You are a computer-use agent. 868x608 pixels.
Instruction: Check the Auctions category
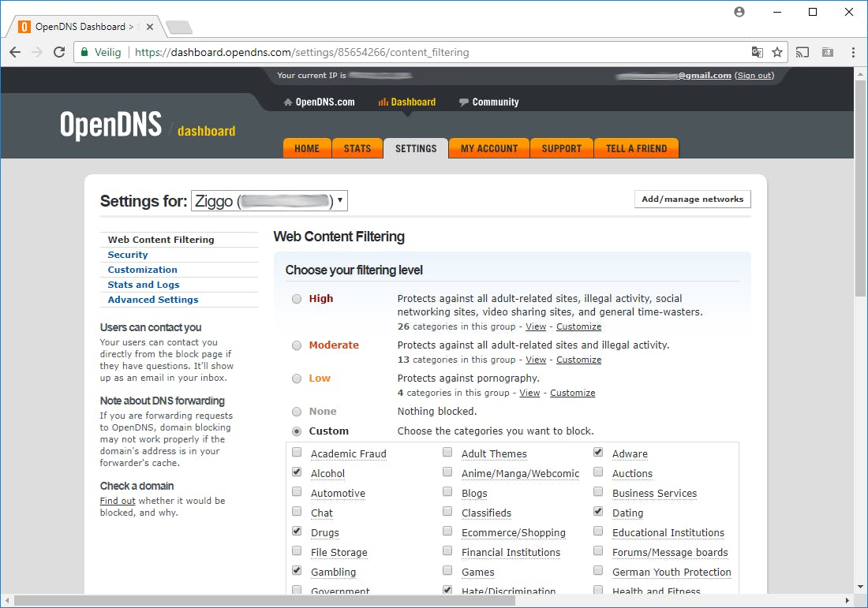click(x=598, y=472)
